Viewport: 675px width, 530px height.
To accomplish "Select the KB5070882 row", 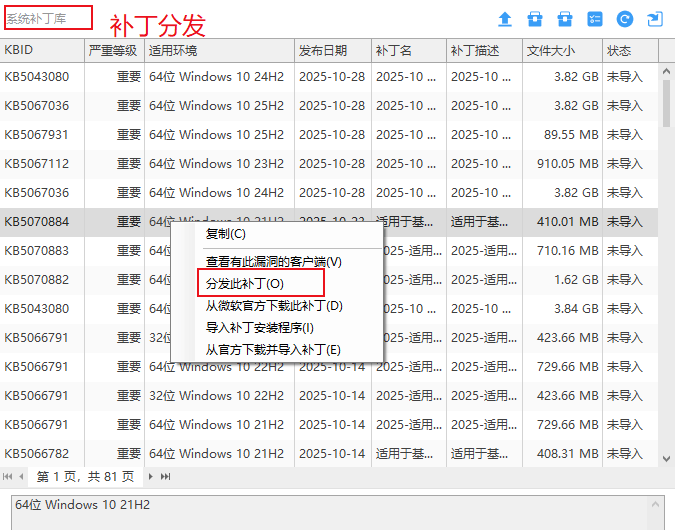I will click(x=329, y=280).
